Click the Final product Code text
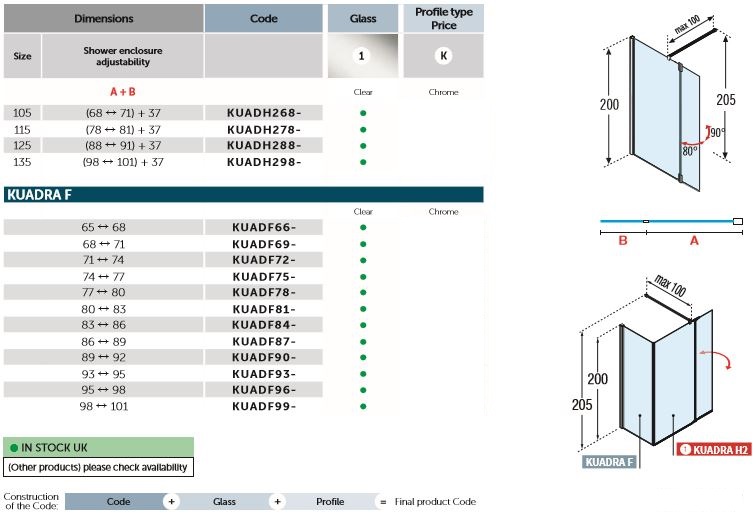This screenshot has height=521, width=756. tap(435, 502)
